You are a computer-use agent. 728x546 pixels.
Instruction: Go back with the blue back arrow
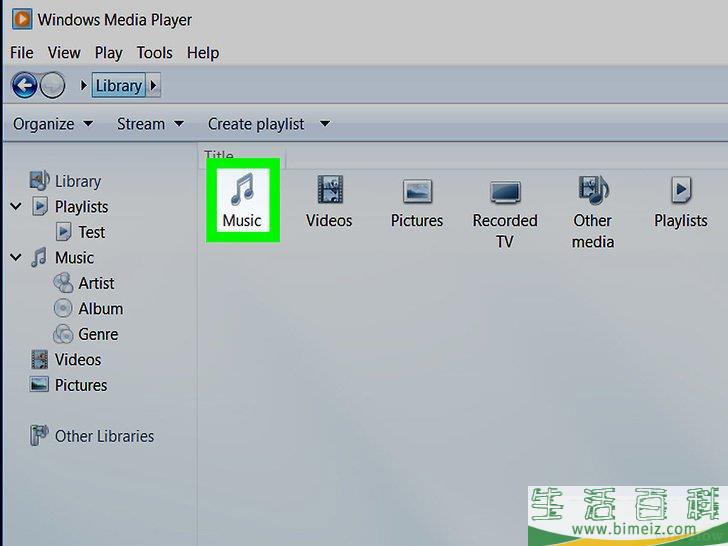coord(25,85)
